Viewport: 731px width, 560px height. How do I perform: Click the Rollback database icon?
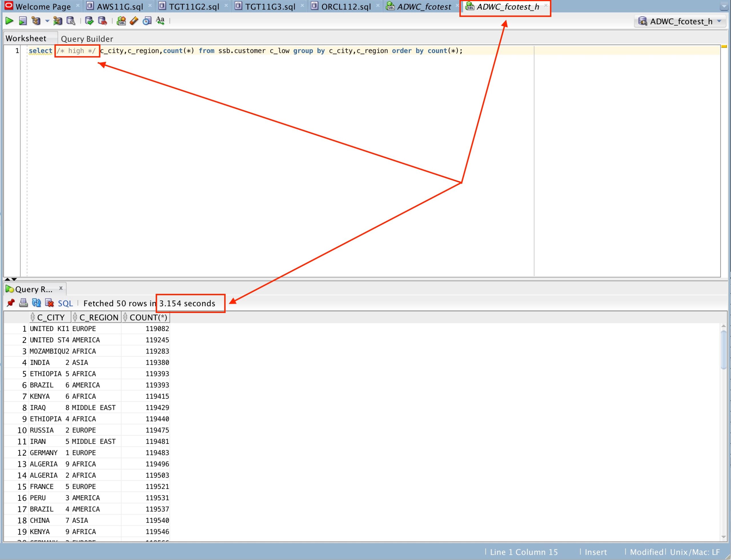click(x=102, y=21)
